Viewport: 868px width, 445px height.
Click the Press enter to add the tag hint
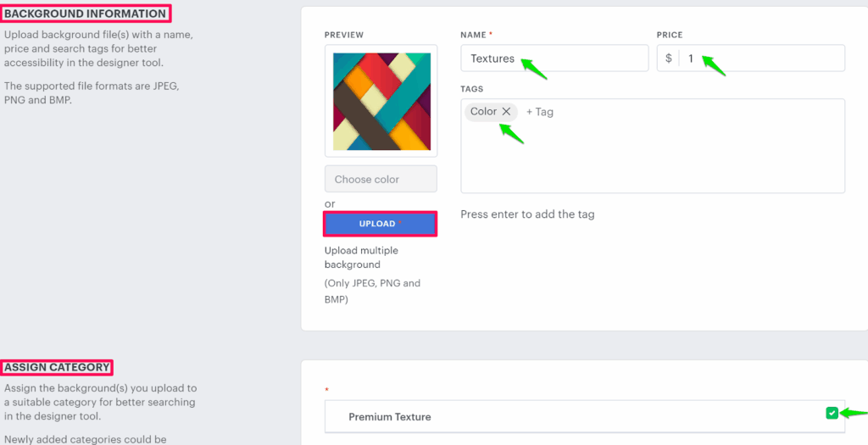[527, 214]
